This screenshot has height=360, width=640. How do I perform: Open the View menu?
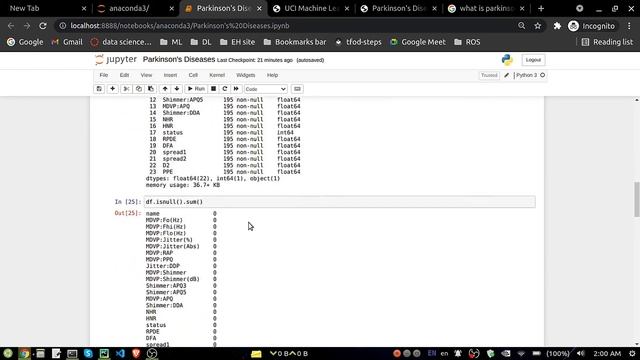pyautogui.click(x=146, y=75)
